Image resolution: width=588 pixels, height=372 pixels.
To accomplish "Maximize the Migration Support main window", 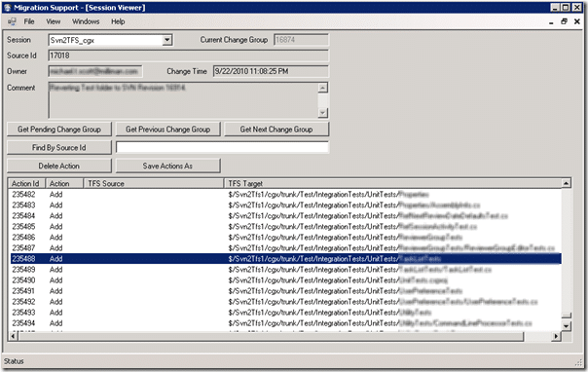I will point(566,8).
